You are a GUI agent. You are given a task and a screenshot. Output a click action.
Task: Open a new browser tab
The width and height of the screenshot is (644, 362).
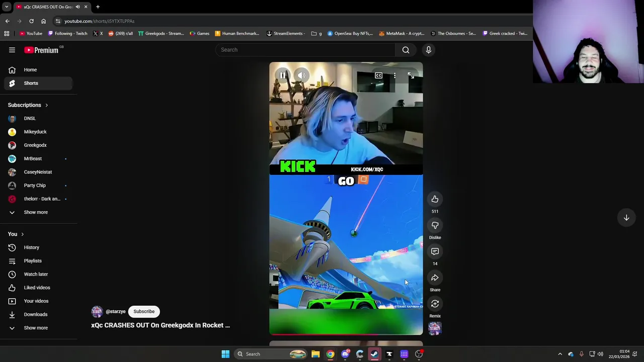[98, 7]
